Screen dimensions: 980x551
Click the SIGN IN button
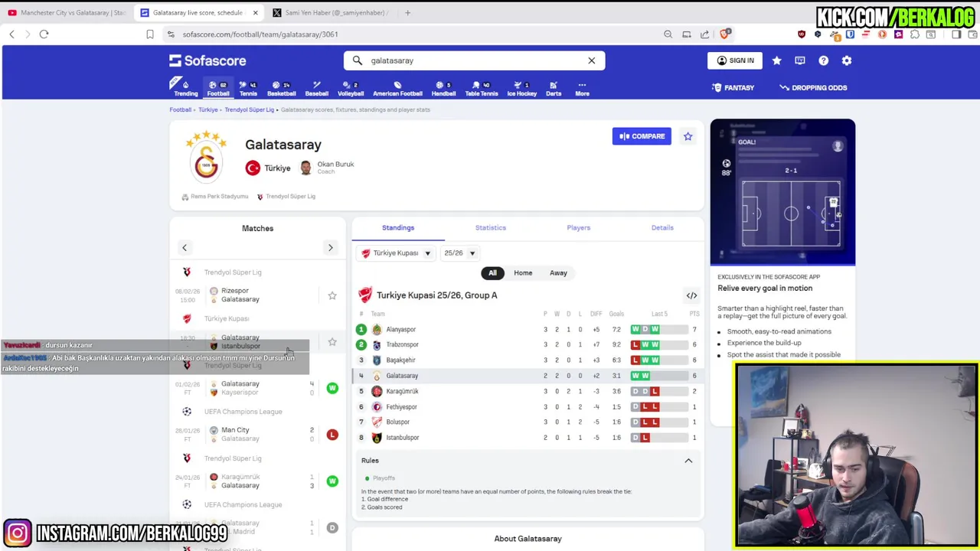tap(735, 60)
